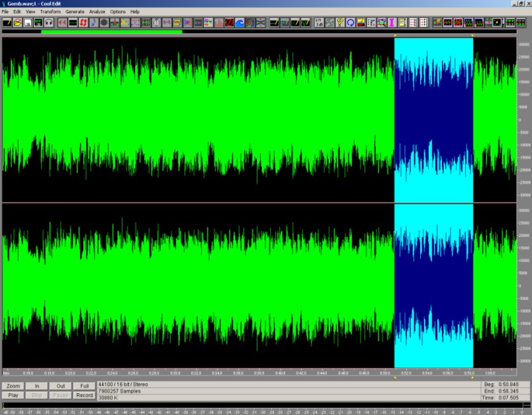
Task: Click the black Silence flat-line icon
Action: point(73,23)
